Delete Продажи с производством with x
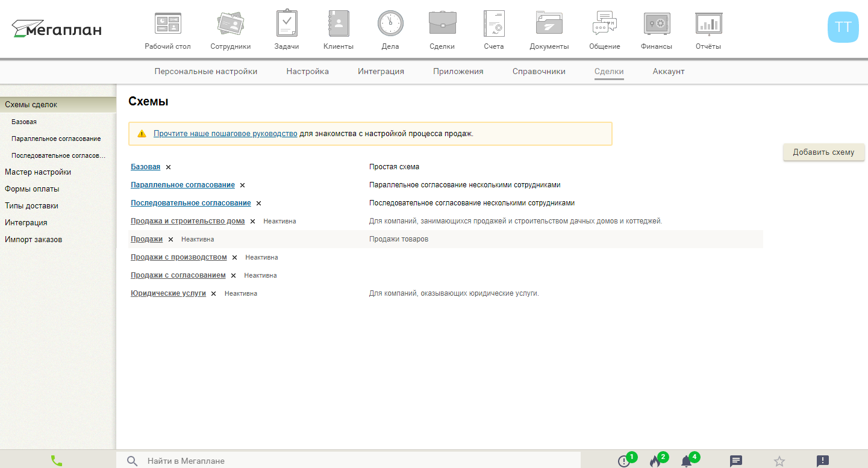Viewport: 868px width, 468px height. (x=234, y=258)
